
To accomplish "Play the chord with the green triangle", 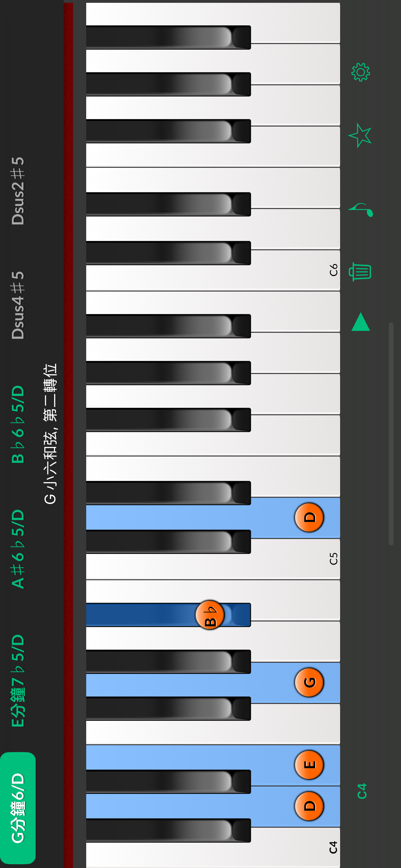I will tap(361, 322).
